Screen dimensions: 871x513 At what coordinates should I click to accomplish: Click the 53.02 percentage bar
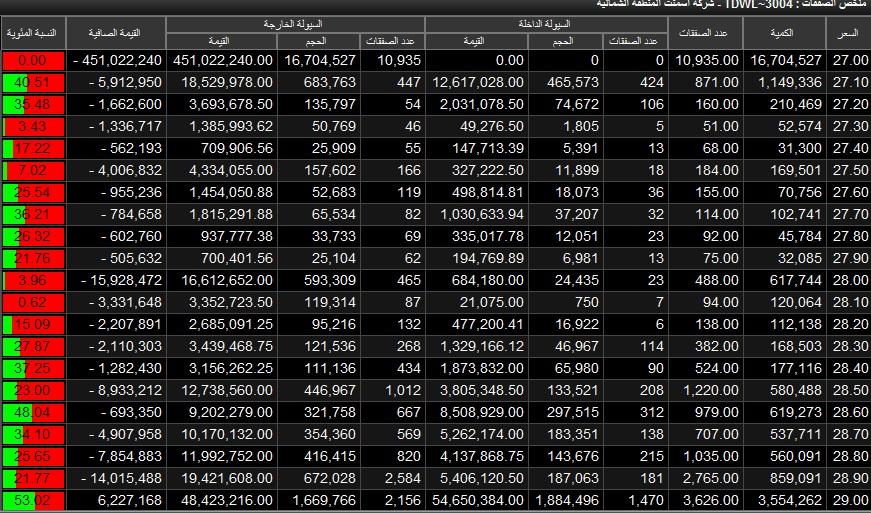33,500
